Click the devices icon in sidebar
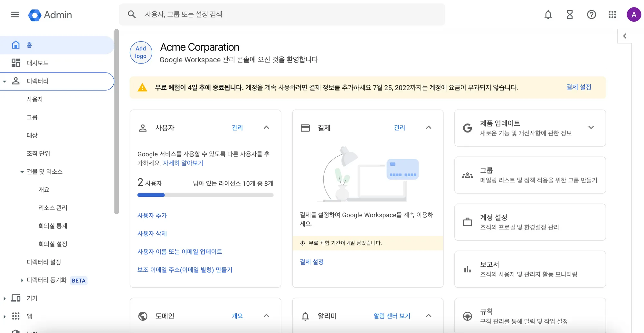 16,298
